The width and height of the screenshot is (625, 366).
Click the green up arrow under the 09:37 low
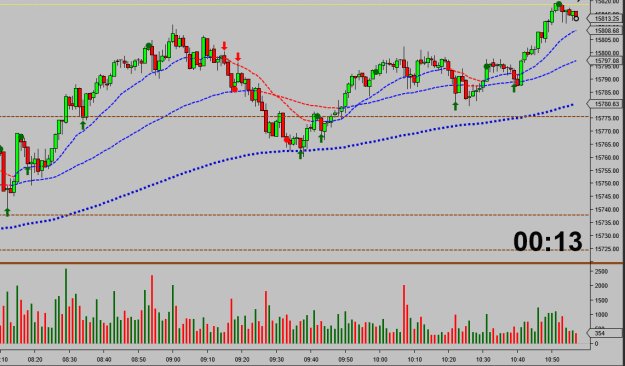point(301,154)
